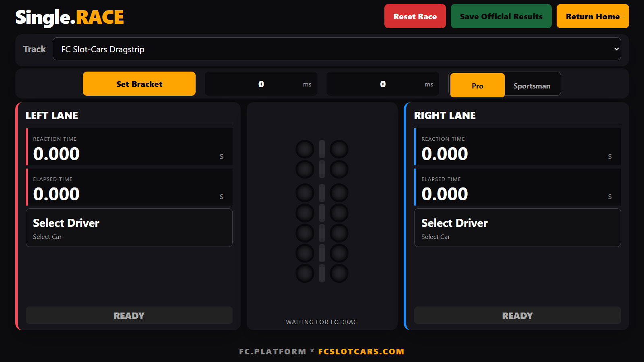Open the Track selection dropdown
The width and height of the screenshot is (644, 362).
point(336,49)
